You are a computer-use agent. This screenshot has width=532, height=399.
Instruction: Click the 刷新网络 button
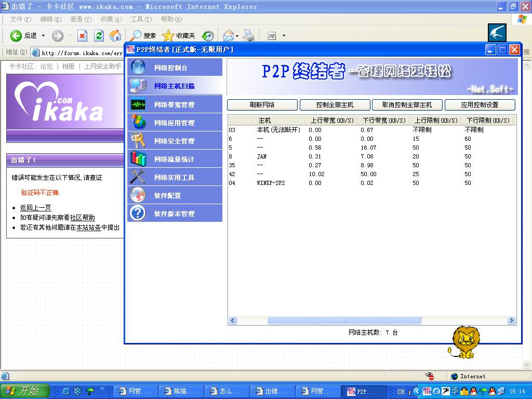click(x=262, y=105)
